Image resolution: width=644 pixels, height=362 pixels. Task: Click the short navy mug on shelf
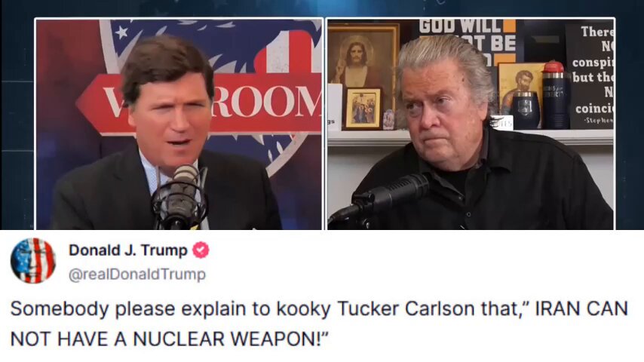(525, 110)
